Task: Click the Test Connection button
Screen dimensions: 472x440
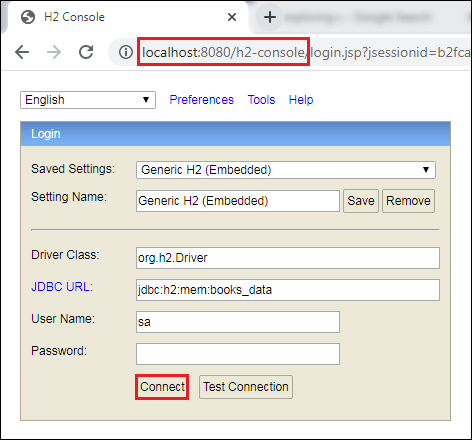Action: pos(246,387)
